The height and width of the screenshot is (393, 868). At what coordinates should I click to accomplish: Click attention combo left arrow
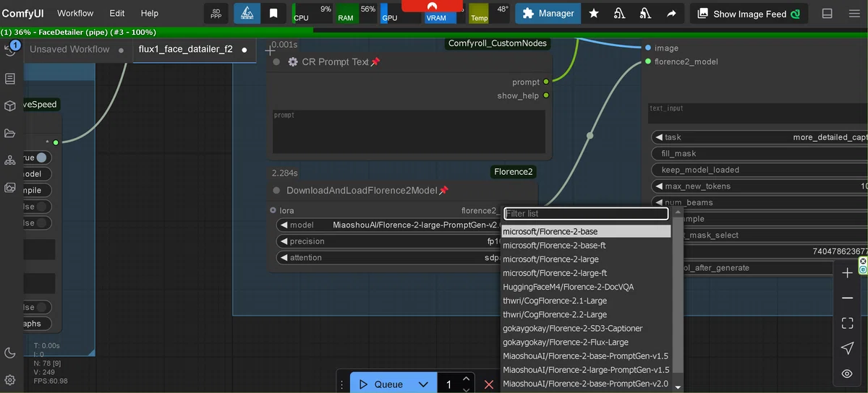[284, 258]
